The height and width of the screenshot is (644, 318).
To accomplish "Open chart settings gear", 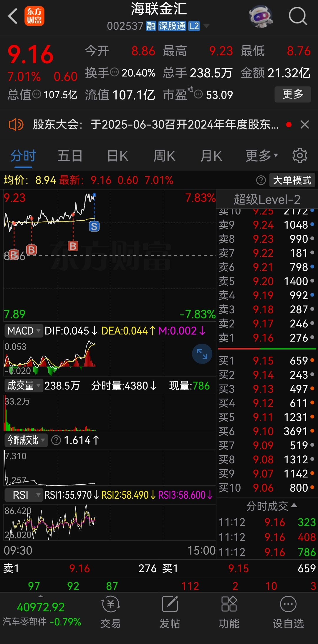I will [300, 156].
